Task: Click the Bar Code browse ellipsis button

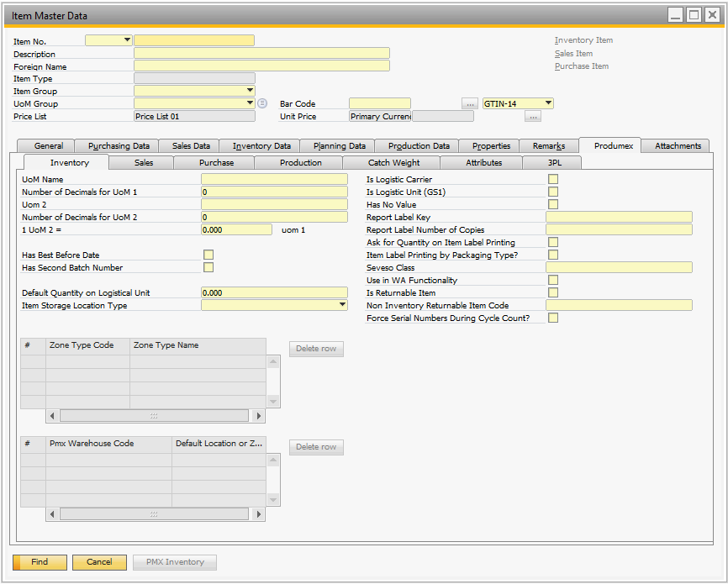Action: [470, 103]
